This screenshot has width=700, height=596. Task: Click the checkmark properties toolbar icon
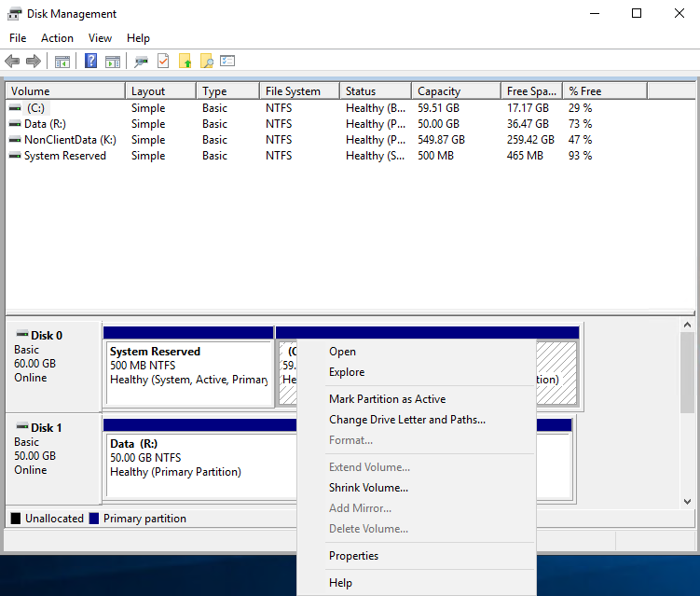point(163,61)
